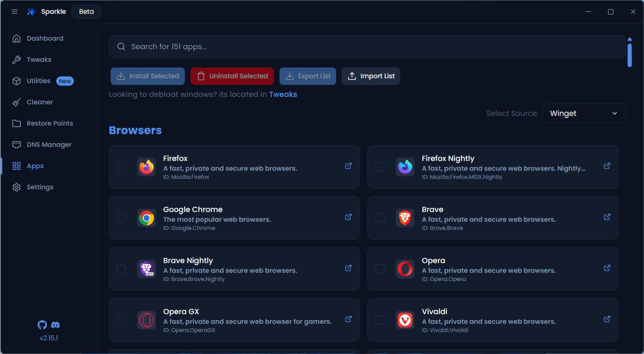Open external link for Google Chrome
The height and width of the screenshot is (354, 644).
(x=348, y=217)
